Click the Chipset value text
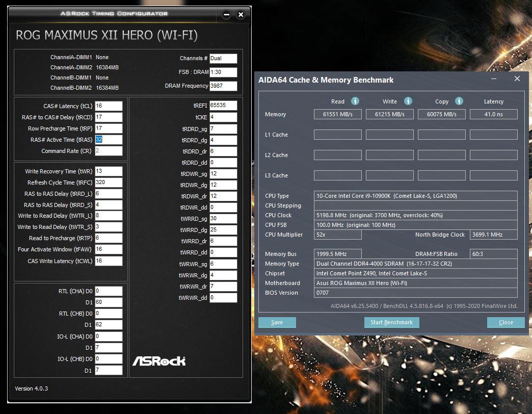The width and height of the screenshot is (532, 414). tap(371, 273)
